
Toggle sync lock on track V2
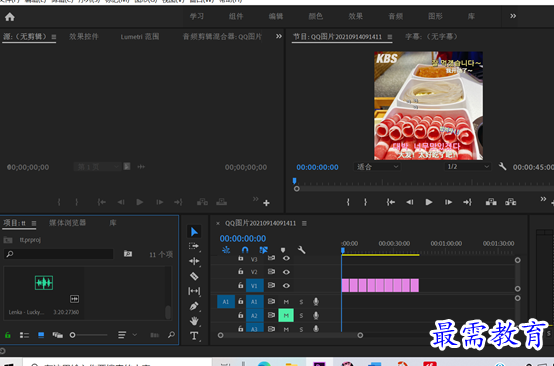[271, 272]
